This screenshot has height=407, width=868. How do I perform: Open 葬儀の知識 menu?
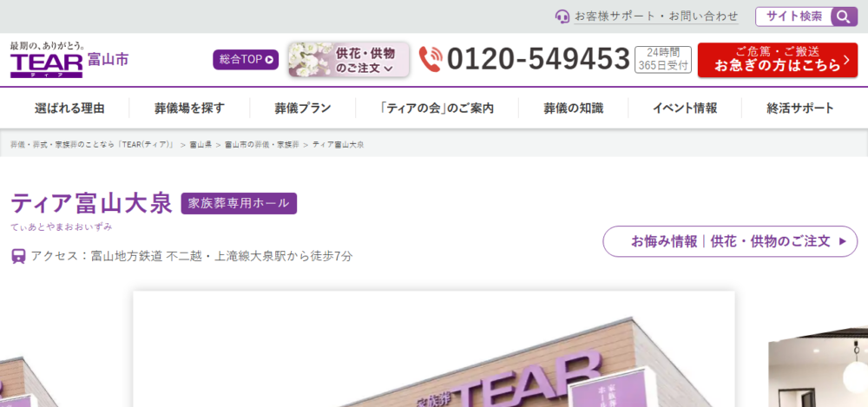click(573, 108)
